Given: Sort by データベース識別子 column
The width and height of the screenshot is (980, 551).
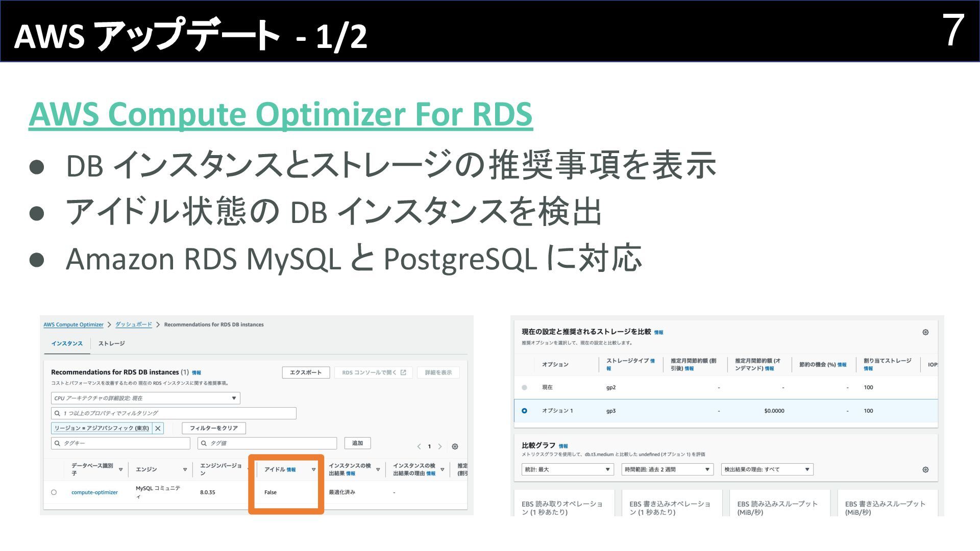Looking at the screenshot, I should pos(121,469).
